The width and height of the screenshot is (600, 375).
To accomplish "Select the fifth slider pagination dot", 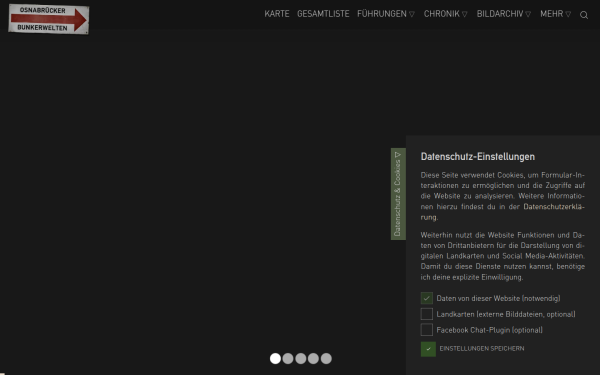I will [x=326, y=359].
